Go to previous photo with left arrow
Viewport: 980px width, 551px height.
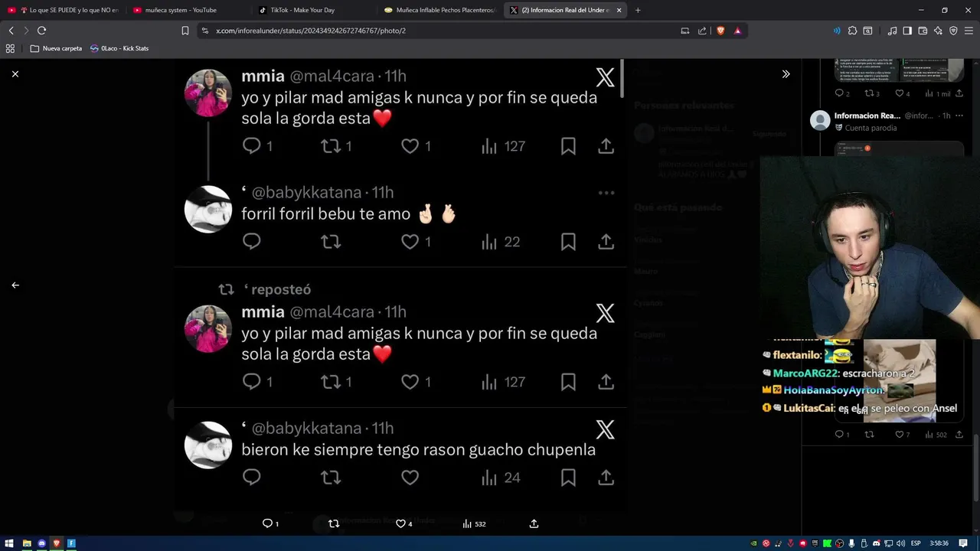(15, 285)
